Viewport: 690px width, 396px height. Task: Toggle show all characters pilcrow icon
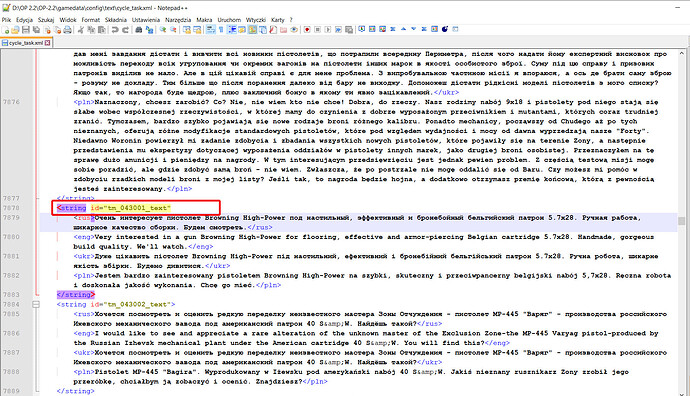click(x=221, y=29)
